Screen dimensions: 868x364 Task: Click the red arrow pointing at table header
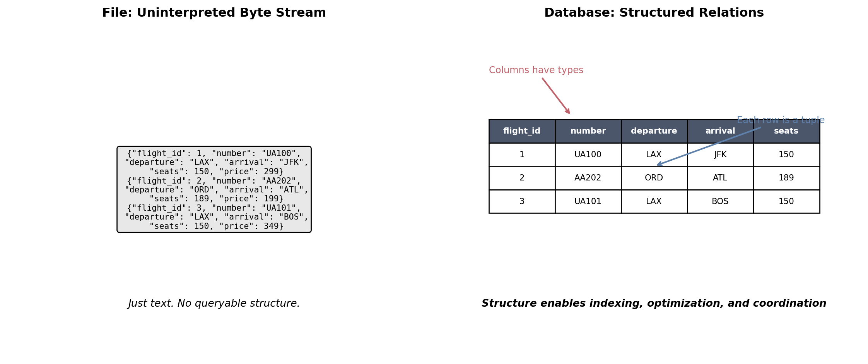tap(556, 96)
